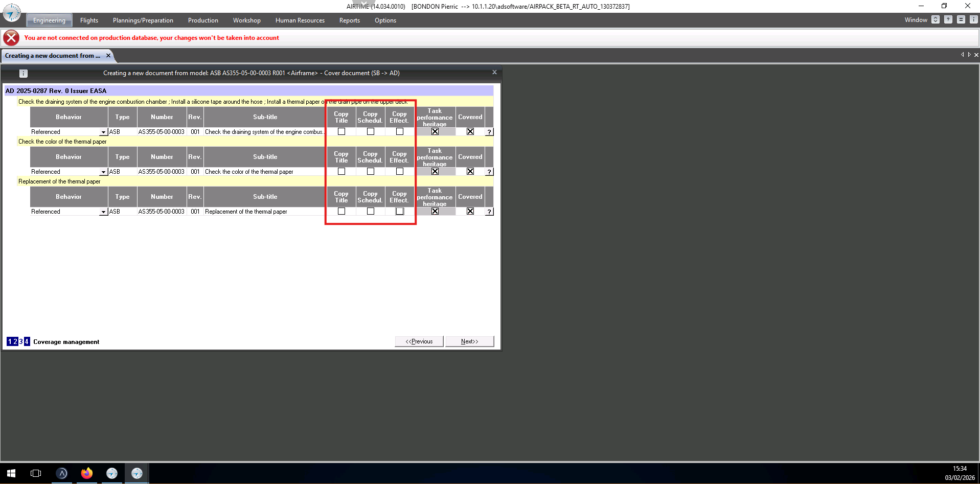This screenshot has width=980, height=484.
Task: Check Copy Schedul. for thermal paper color row
Action: click(371, 172)
